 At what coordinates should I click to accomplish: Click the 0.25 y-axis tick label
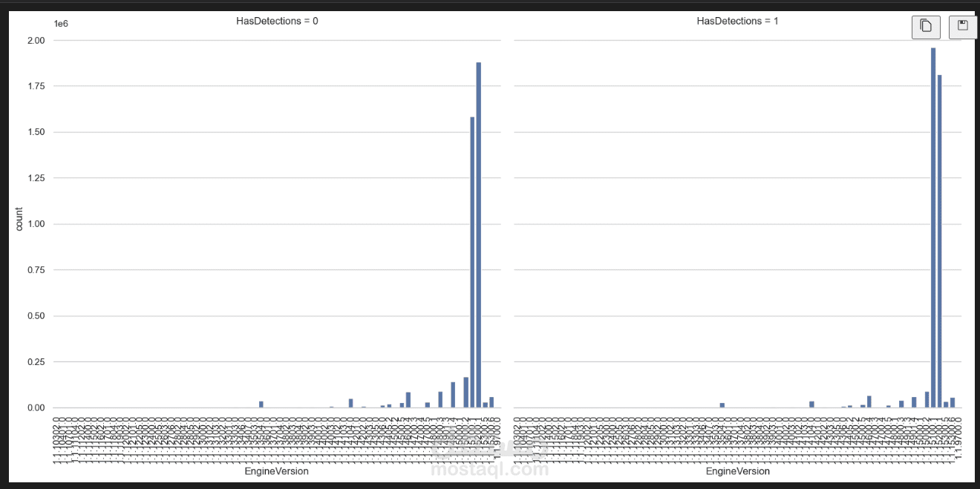(36, 362)
